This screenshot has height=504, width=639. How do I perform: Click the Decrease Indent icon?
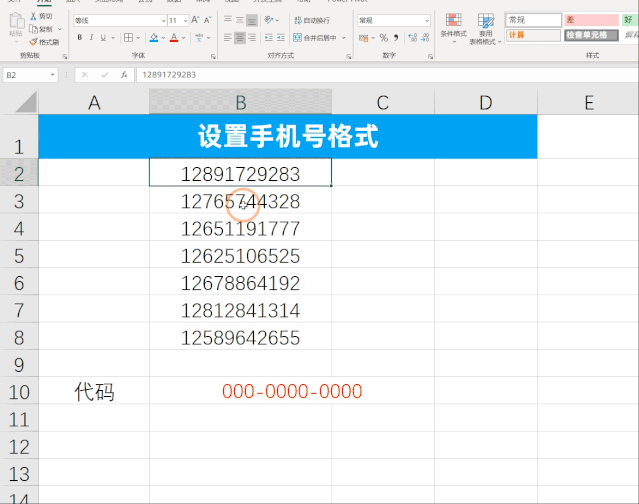[x=269, y=38]
